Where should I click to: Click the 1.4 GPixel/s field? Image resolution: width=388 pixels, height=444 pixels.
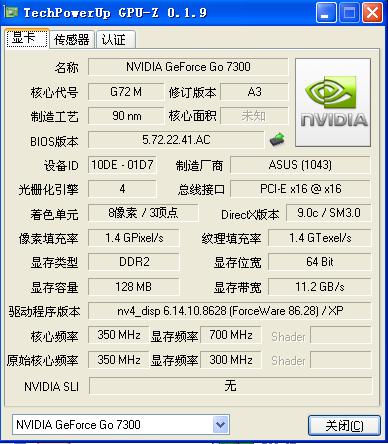coord(134,238)
